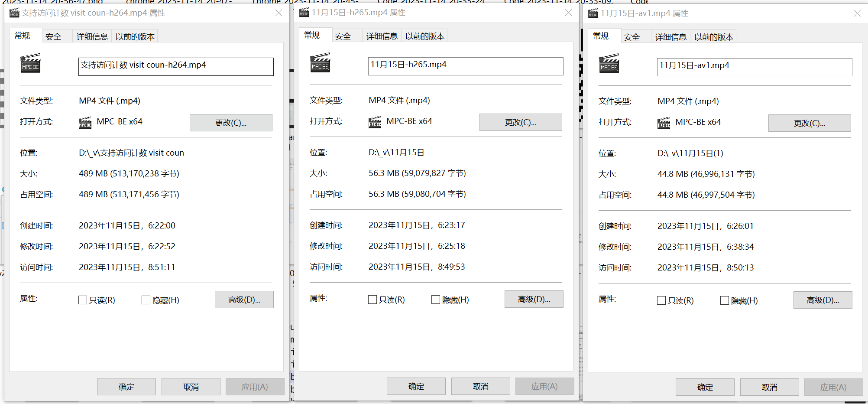Image resolution: width=868 pixels, height=404 pixels.
Task: Click the large MPC-BE file icon in h265 dialog
Action: pyautogui.click(x=320, y=63)
